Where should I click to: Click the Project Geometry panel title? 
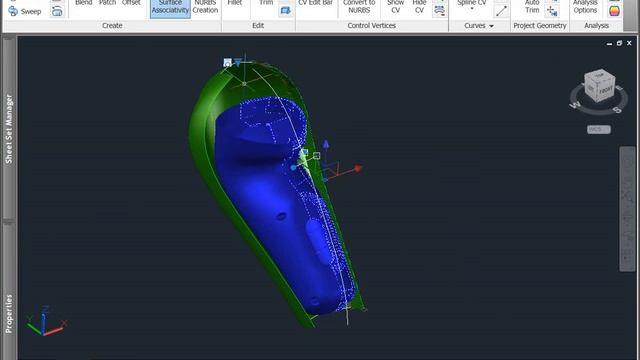coord(540,26)
